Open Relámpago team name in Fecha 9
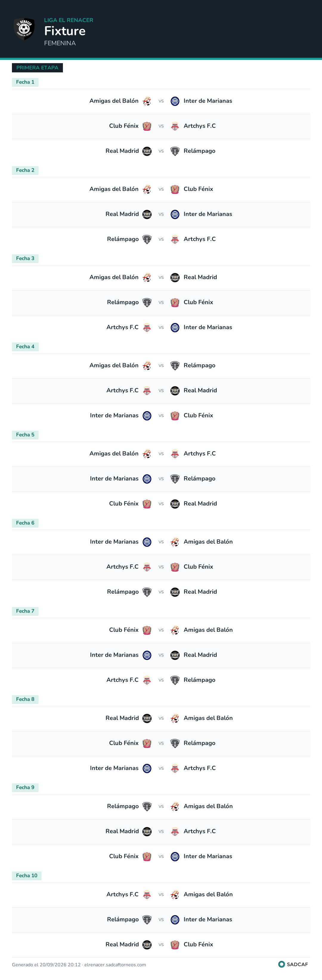322x980 pixels. pos(123,806)
